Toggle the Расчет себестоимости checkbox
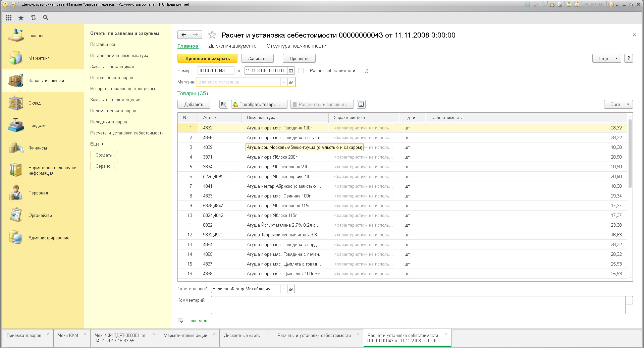 [x=301, y=71]
